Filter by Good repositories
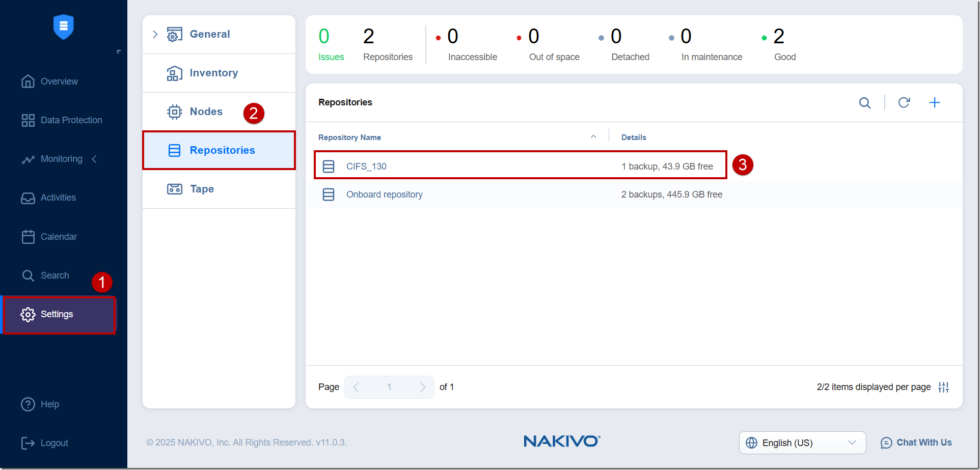 tap(779, 45)
